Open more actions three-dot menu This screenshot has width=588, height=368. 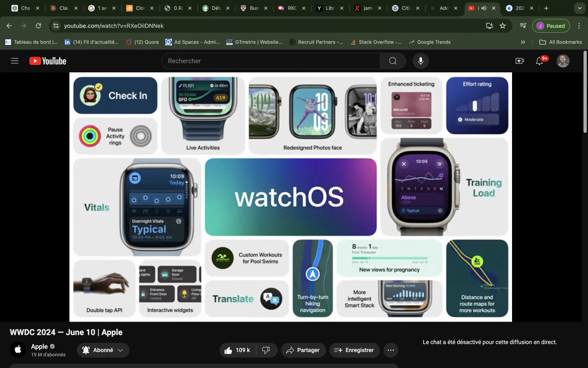click(x=390, y=350)
